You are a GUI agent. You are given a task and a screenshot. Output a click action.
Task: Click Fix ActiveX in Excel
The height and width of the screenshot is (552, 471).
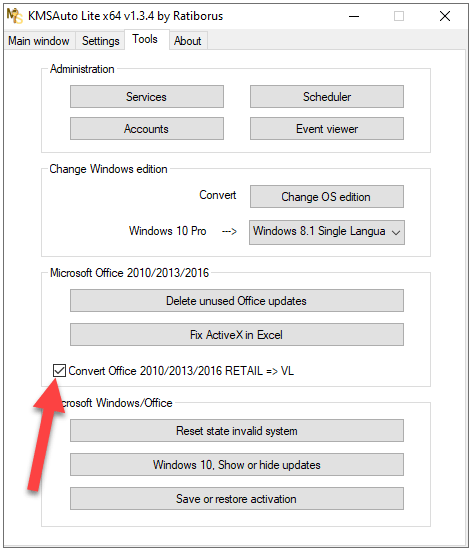(237, 334)
